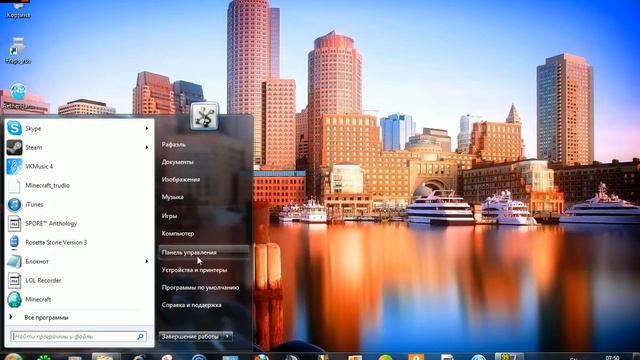The width and height of the screenshot is (640, 360).
Task: Open SPORE Anthology icon in Start menu
Action: (14, 223)
